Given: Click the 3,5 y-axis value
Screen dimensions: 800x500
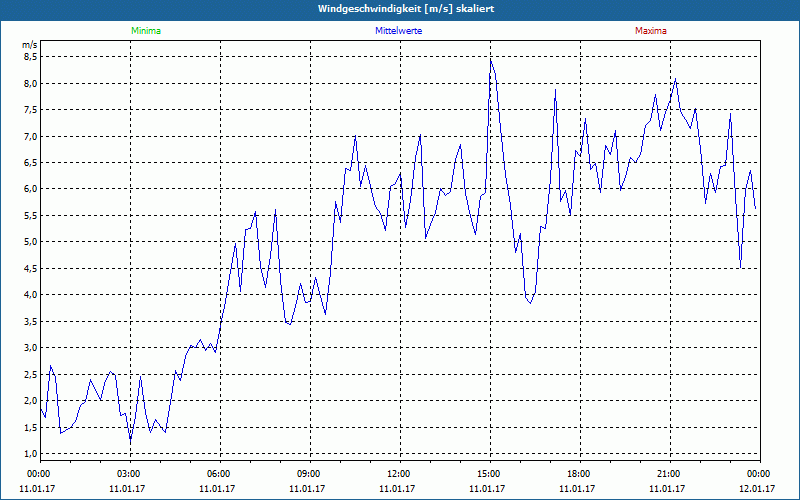Looking at the screenshot, I should point(31,321).
